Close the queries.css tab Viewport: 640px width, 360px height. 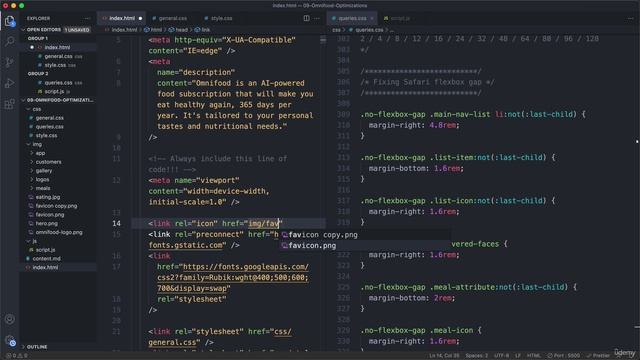[372, 18]
